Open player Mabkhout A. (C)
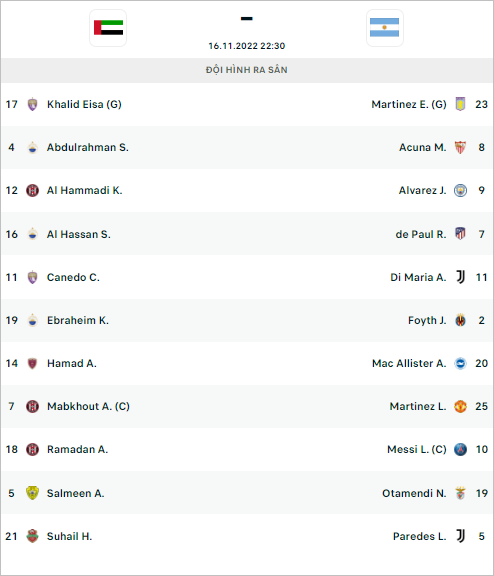Image resolution: width=494 pixels, height=576 pixels. coord(88,406)
